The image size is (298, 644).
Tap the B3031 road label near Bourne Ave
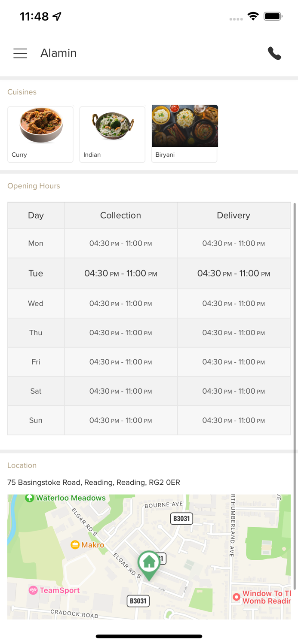point(181,519)
